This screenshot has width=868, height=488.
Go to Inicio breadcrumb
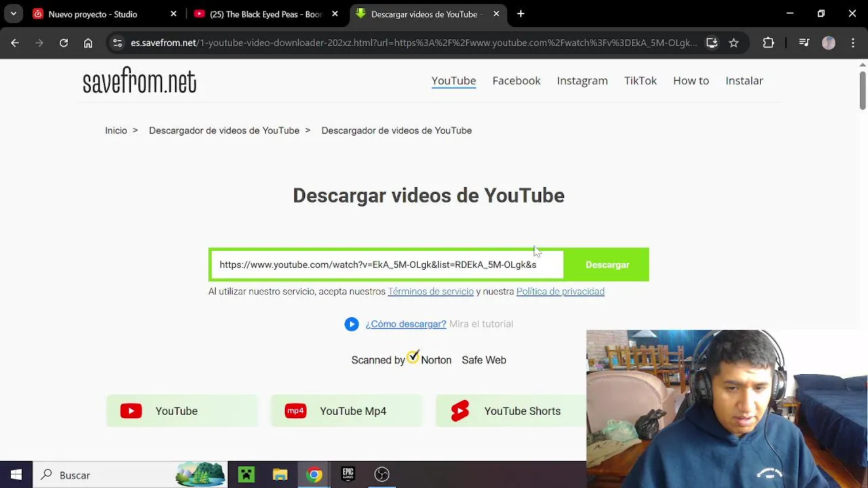pos(116,130)
